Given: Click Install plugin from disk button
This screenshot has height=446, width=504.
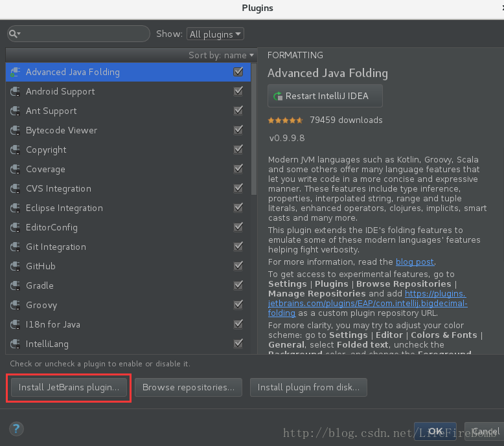Looking at the screenshot, I should [308, 387].
